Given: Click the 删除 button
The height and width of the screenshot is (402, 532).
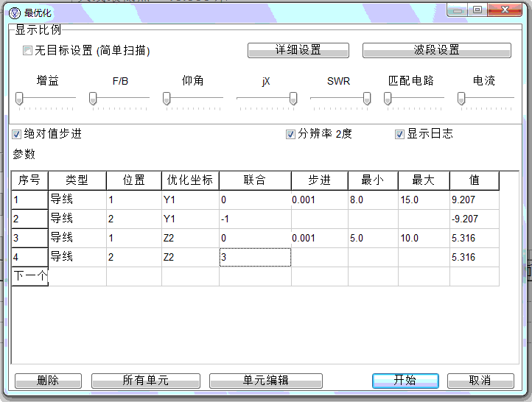Looking at the screenshot, I should pyautogui.click(x=48, y=381).
